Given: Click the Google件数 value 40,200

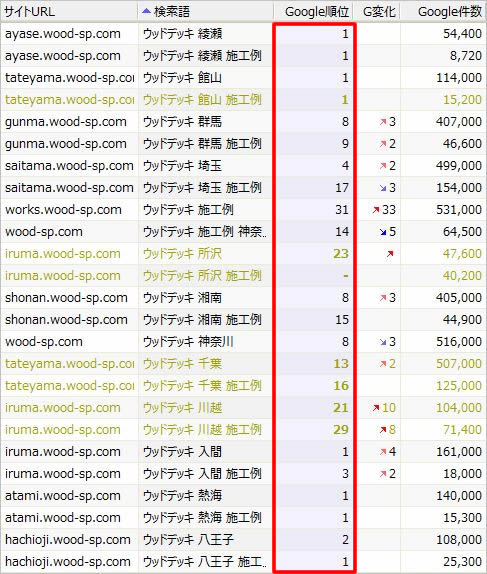Looking at the screenshot, I should click(x=462, y=275).
